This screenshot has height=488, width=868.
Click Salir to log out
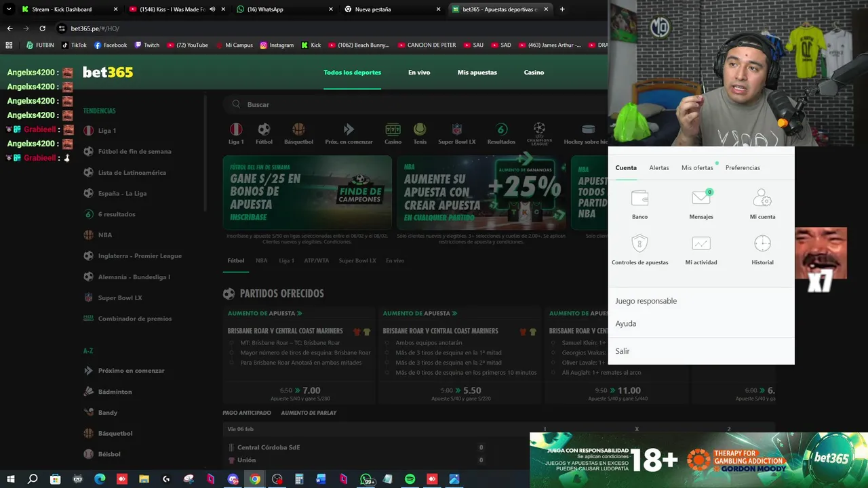point(623,351)
